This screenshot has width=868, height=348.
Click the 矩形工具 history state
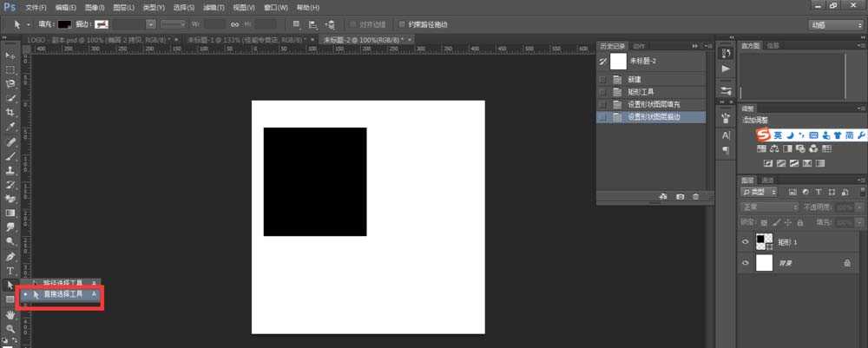pyautogui.click(x=641, y=91)
